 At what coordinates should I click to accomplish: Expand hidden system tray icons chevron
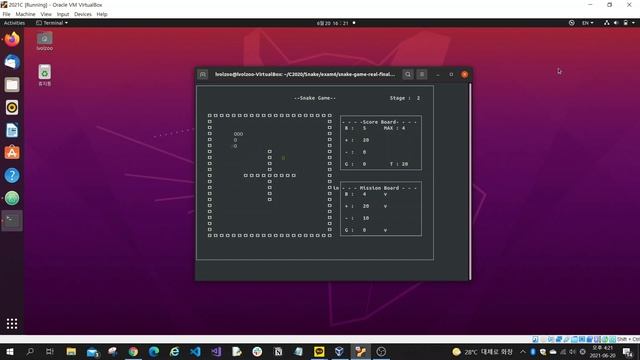(522, 352)
